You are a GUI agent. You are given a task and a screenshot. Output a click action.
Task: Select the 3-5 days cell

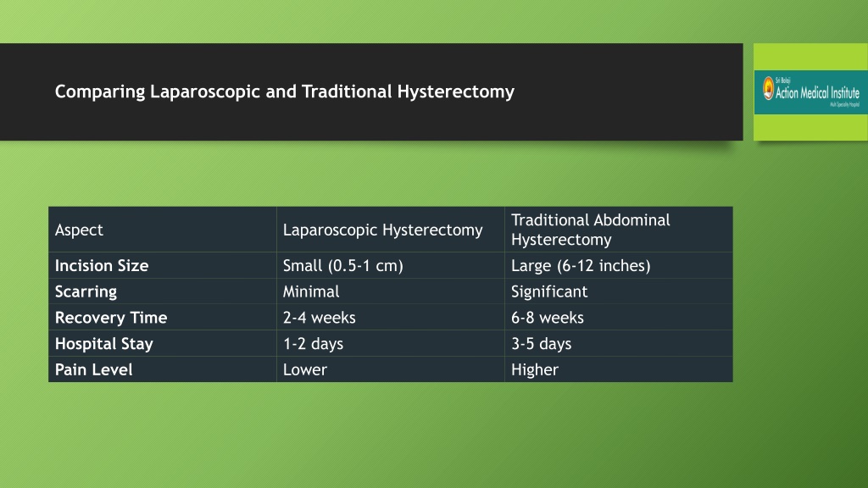click(619, 344)
